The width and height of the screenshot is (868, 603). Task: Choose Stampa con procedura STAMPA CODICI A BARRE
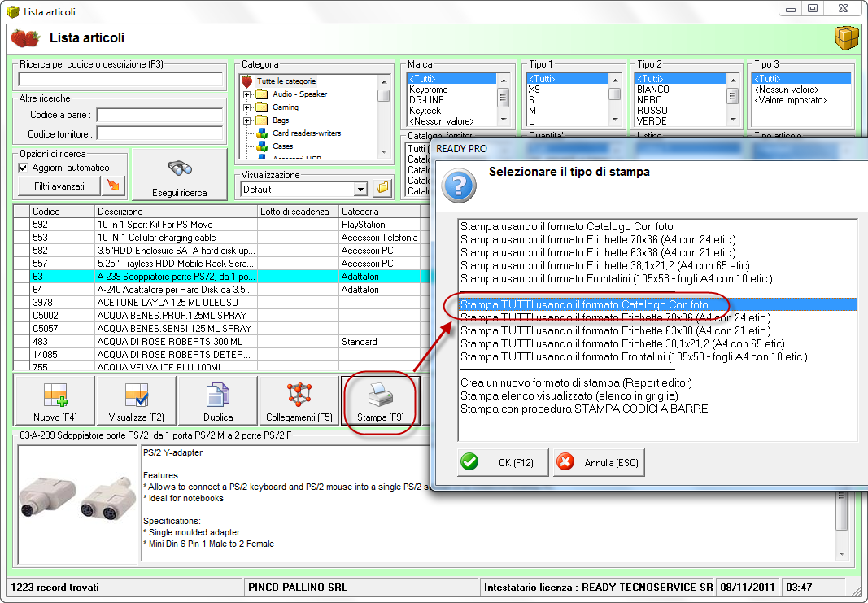click(584, 409)
